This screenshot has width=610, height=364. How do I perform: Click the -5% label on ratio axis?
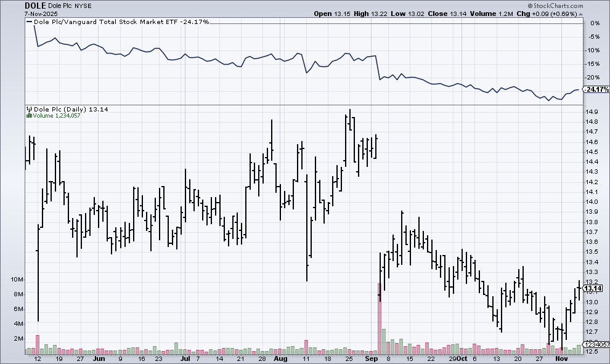coord(593,37)
